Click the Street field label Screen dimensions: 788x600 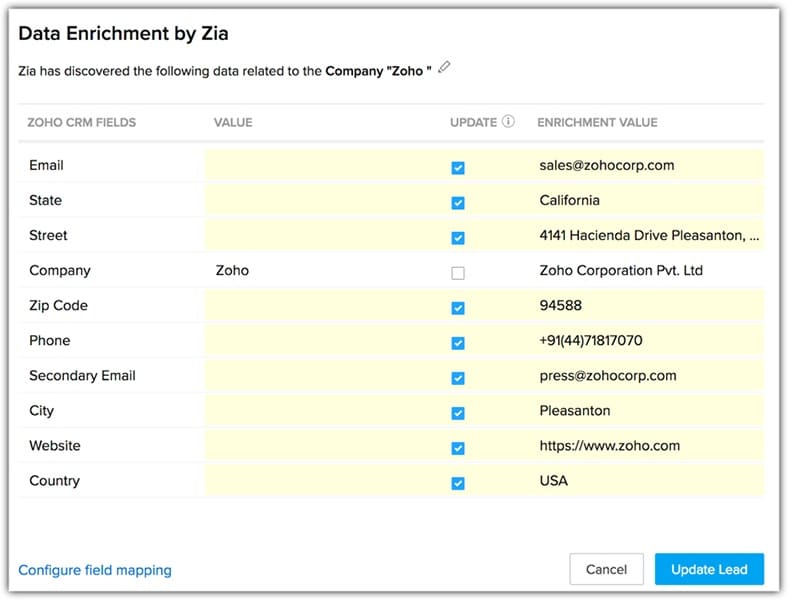point(48,235)
